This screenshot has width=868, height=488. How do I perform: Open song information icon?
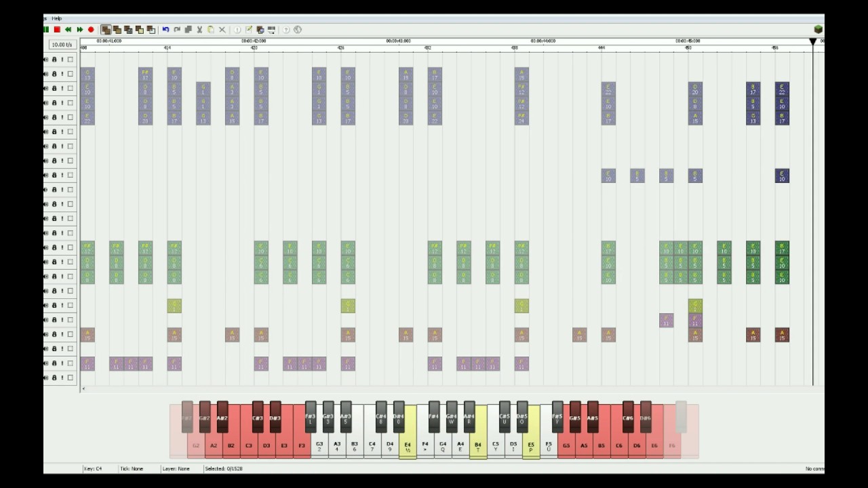point(237,30)
